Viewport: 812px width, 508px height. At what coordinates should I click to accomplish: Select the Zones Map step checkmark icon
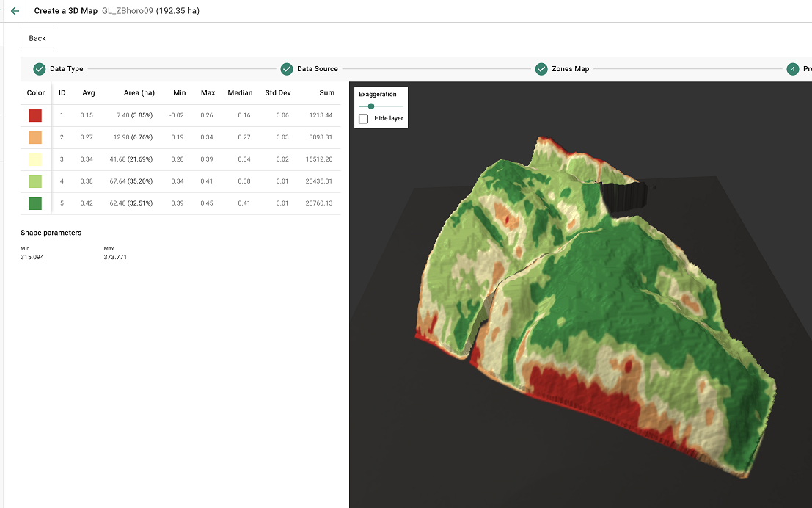[541, 69]
